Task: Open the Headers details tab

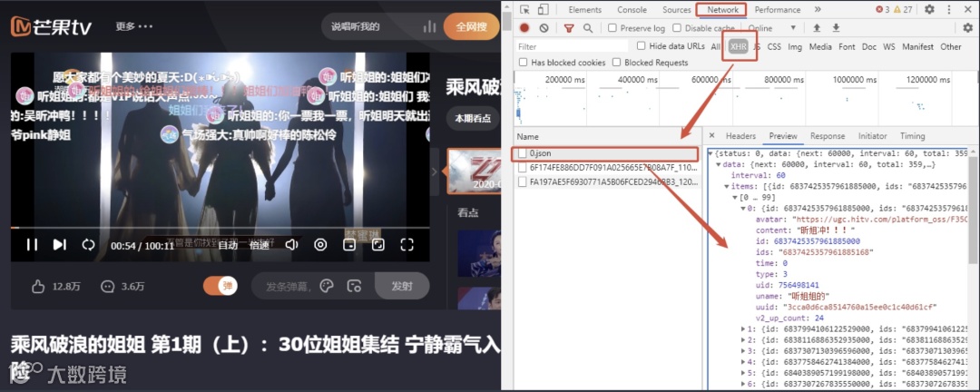Action: 740,136
